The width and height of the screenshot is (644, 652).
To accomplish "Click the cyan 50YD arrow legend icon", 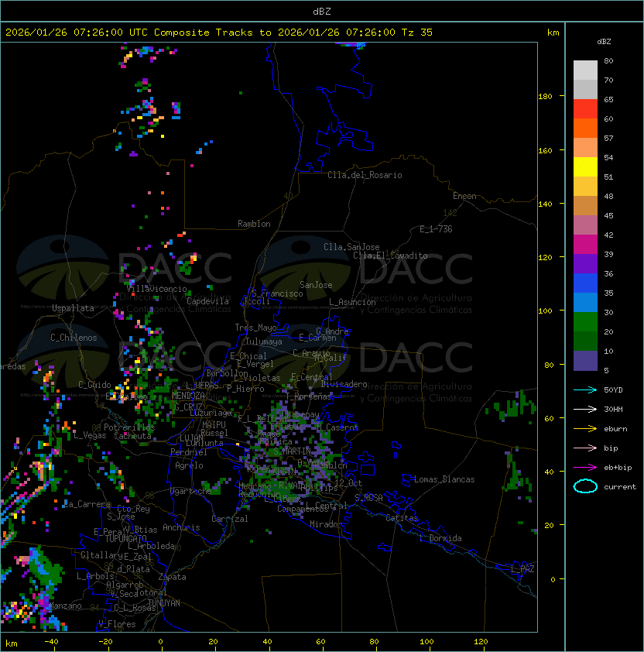I will point(585,390).
